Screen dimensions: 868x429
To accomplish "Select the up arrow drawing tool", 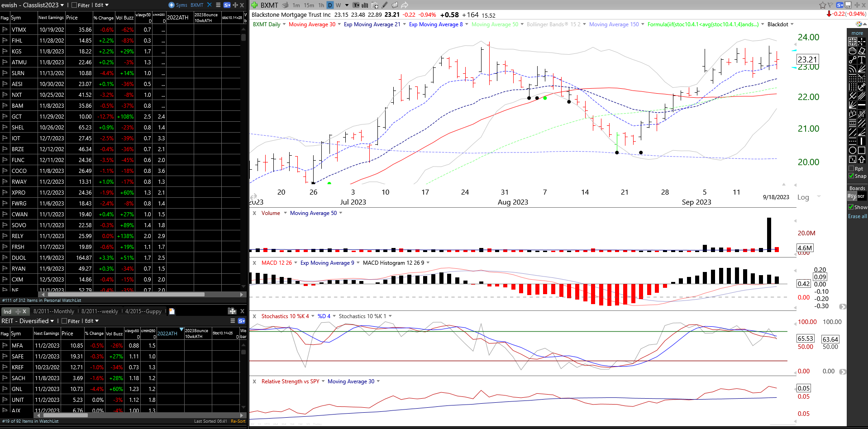I will pos(862,159).
